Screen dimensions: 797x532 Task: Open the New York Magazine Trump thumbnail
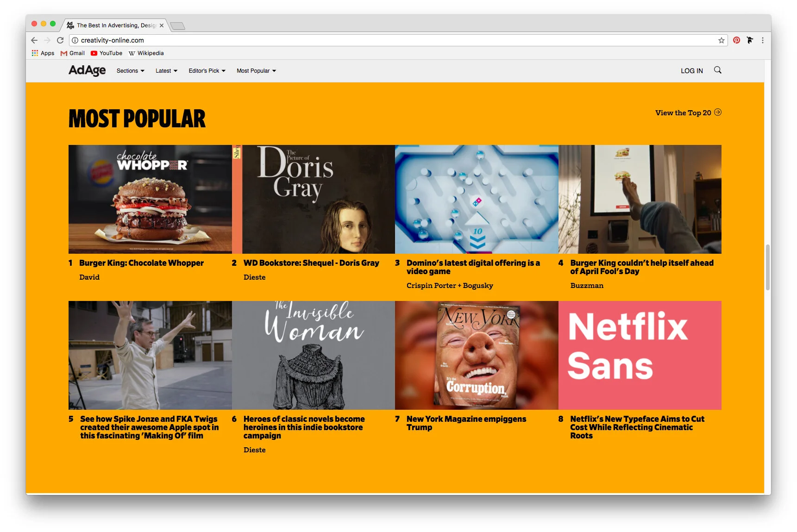pyautogui.click(x=477, y=355)
